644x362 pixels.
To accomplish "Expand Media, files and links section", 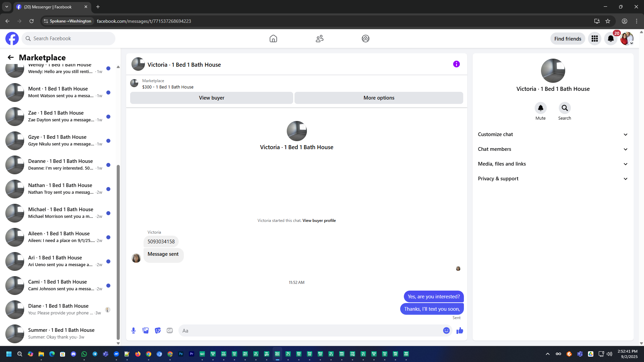I will coord(553,164).
